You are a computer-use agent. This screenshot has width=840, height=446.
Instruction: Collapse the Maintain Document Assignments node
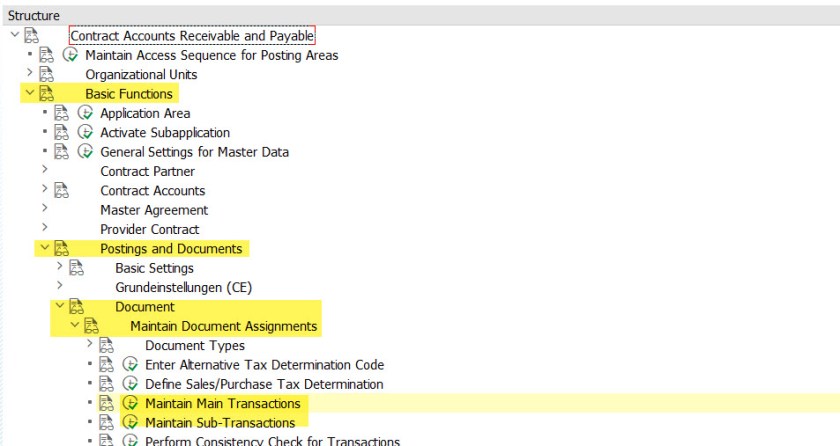[74, 325]
